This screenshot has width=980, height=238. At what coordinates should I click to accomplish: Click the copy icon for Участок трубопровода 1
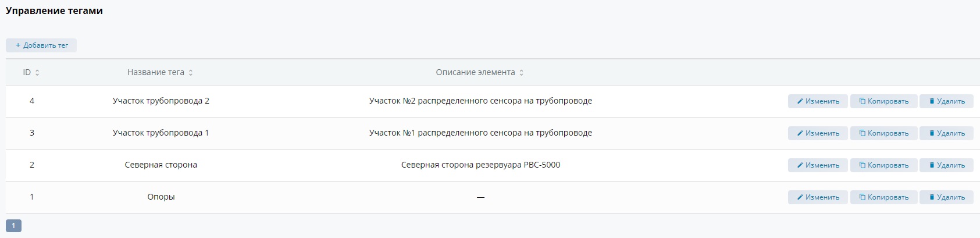click(x=863, y=133)
